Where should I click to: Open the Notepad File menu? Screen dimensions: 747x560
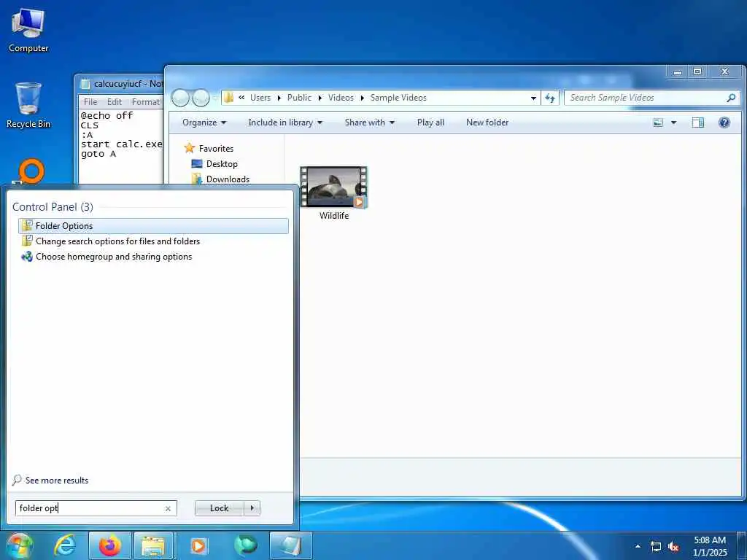[90, 102]
